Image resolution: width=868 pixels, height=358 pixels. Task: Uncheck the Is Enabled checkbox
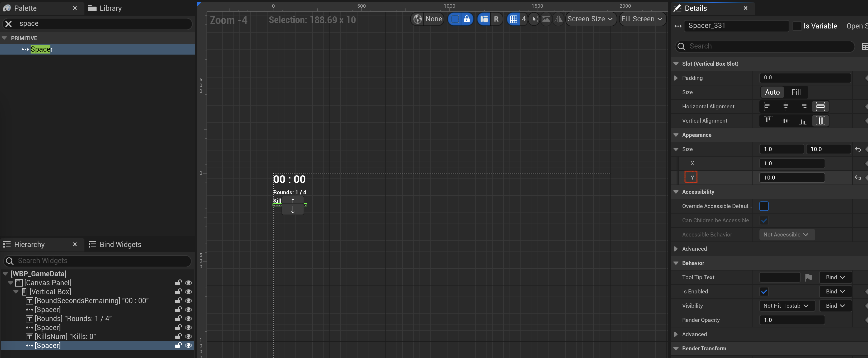pos(764,292)
